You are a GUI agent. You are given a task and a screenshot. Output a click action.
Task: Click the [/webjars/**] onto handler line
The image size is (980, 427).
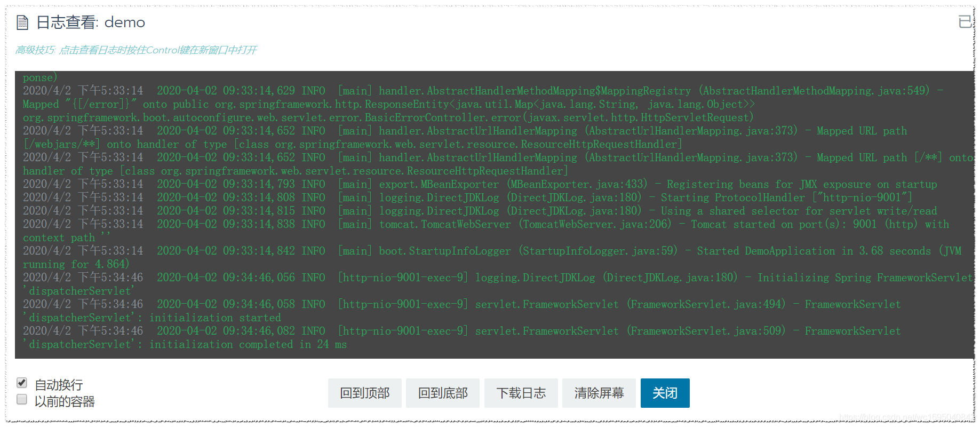coord(353,144)
